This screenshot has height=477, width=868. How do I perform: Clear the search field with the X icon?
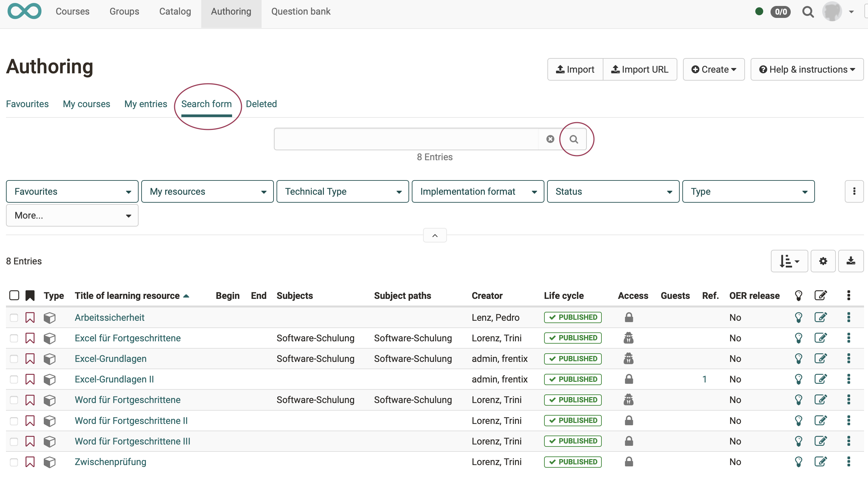(x=550, y=139)
